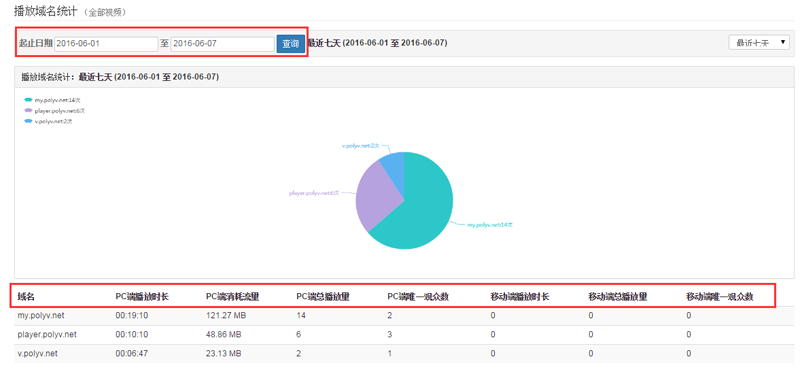Sort by PC端播放时长 column header
This screenshot has height=374, width=800.
click(142, 296)
